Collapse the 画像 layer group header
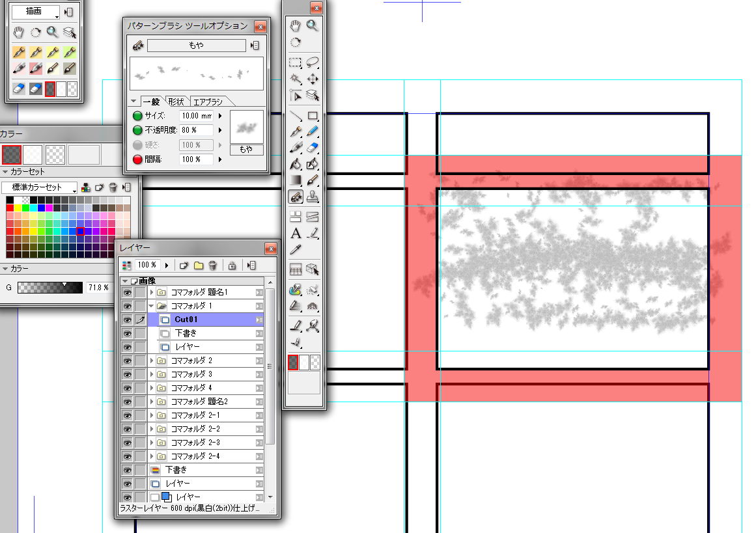Image resolution: width=756 pixels, height=533 pixels. [125, 281]
